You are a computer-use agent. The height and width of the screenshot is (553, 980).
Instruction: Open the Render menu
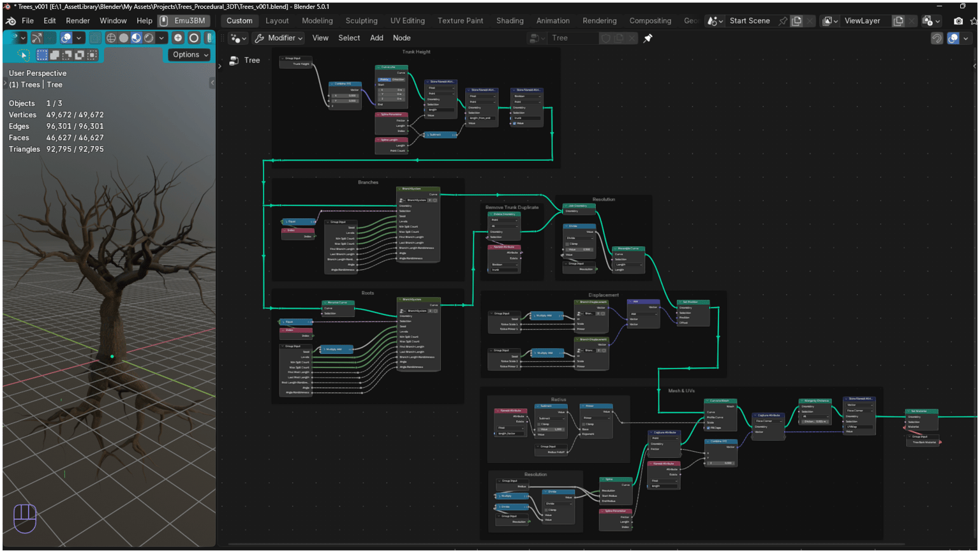pos(78,21)
